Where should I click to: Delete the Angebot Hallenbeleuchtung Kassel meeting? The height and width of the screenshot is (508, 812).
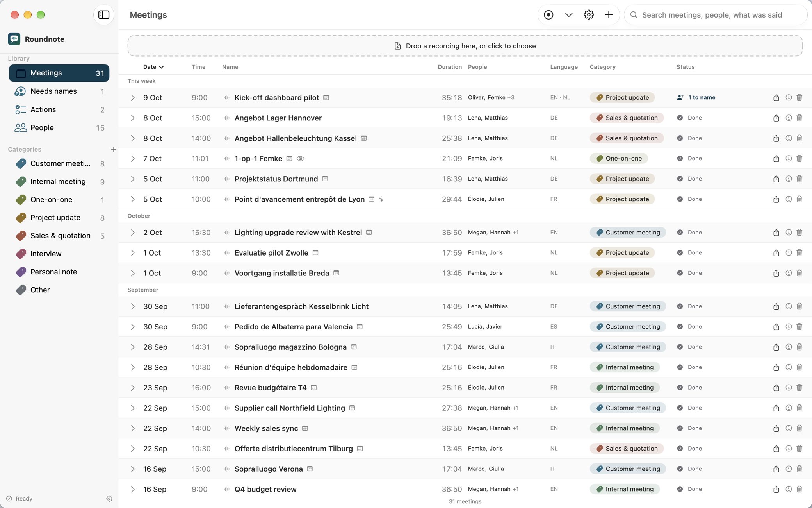pos(799,138)
